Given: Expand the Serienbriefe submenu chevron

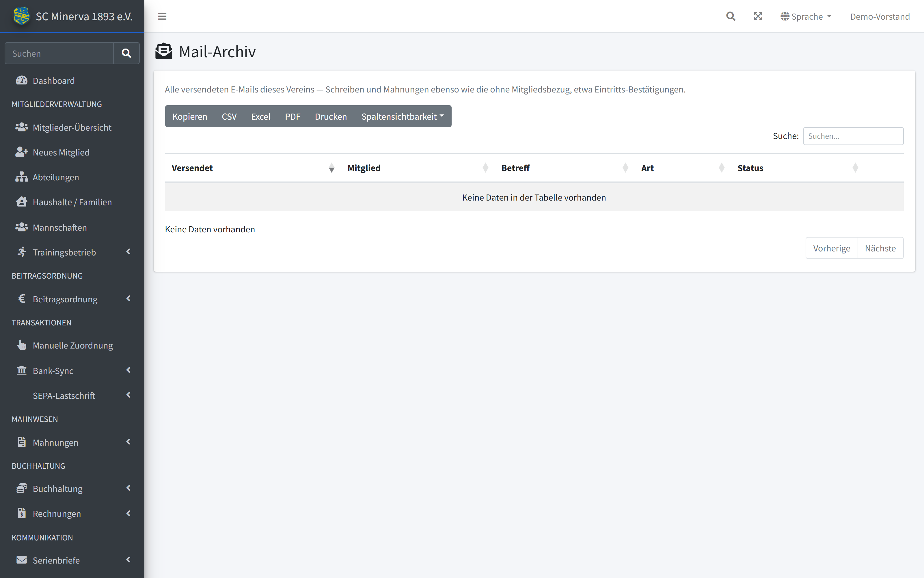Looking at the screenshot, I should click(128, 560).
